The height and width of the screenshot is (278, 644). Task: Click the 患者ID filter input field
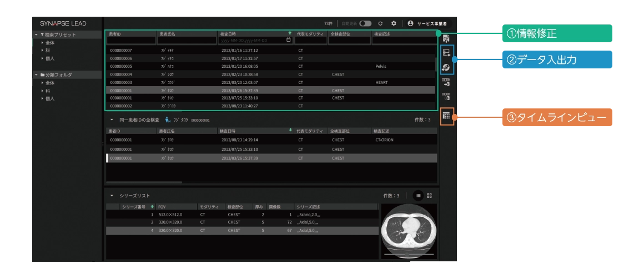pos(131,40)
